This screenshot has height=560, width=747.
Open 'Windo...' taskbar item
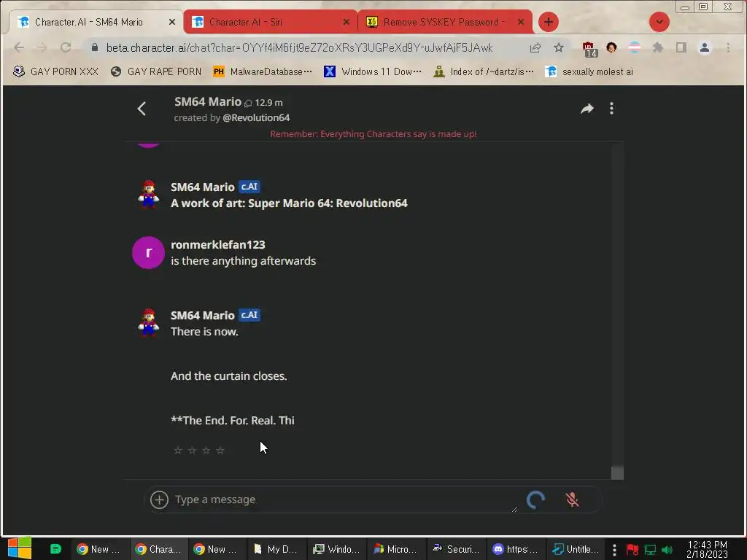coord(336,549)
